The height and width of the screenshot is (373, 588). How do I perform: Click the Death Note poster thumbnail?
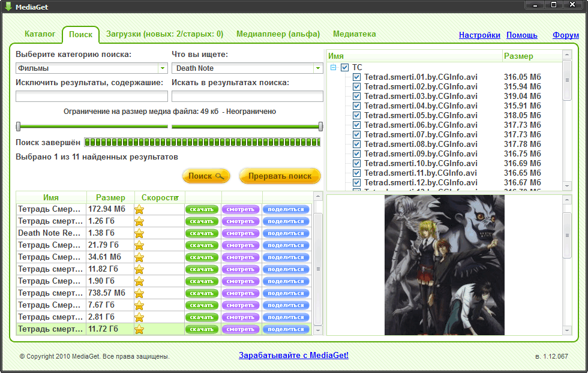coord(445,265)
